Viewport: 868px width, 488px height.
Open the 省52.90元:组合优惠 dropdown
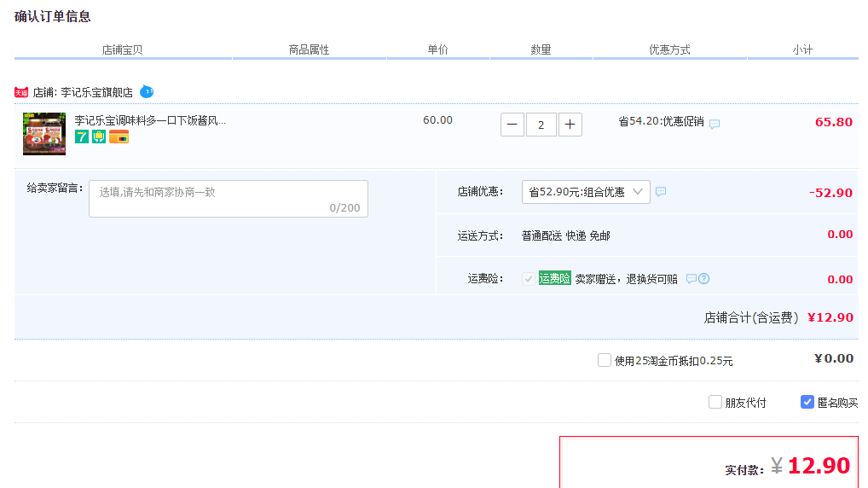click(x=586, y=192)
